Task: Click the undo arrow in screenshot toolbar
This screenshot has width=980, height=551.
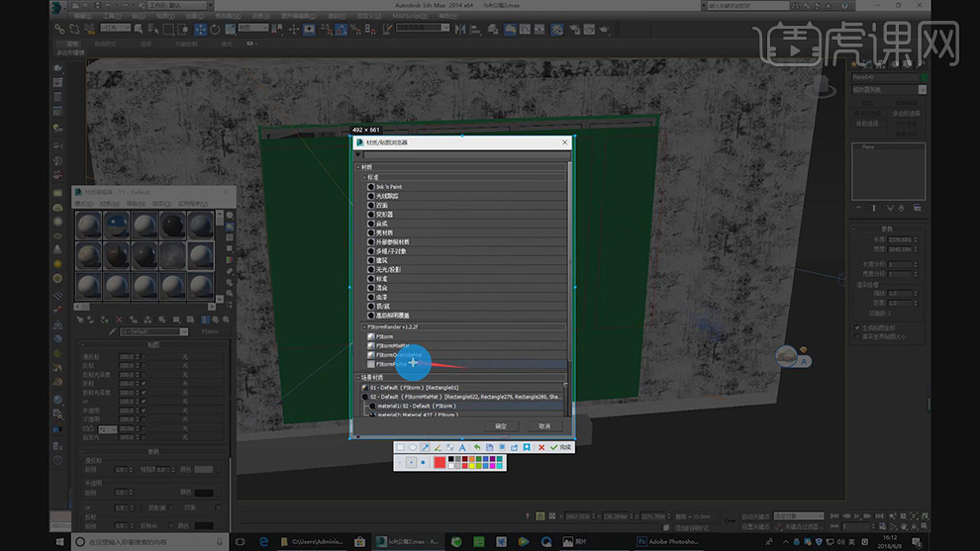Action: click(x=476, y=447)
